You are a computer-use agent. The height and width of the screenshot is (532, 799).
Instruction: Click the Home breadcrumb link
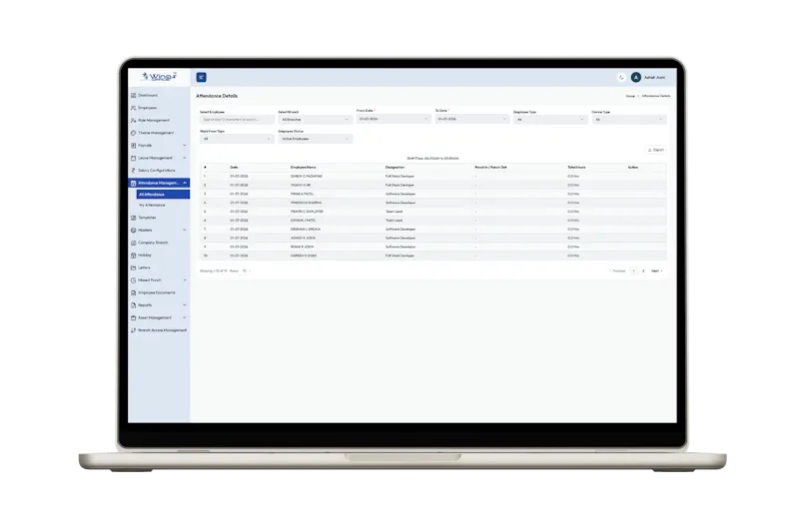[630, 96]
